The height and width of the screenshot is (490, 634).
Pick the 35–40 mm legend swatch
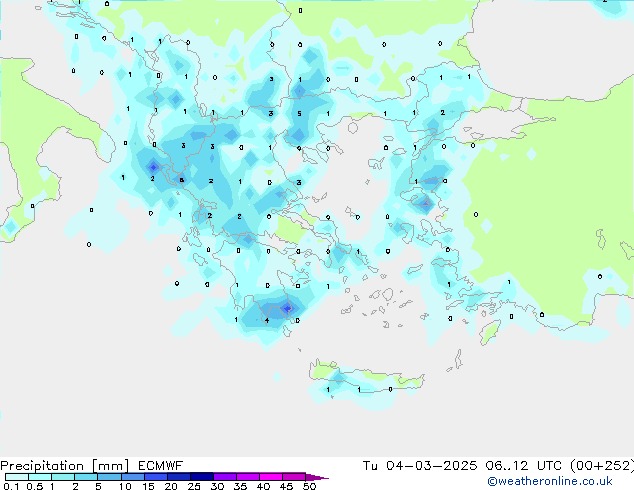247,477
